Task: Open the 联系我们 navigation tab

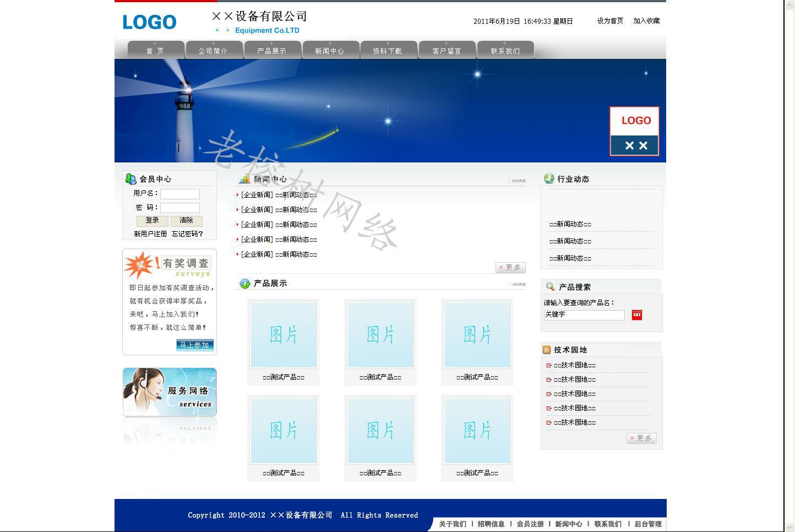Action: point(505,50)
